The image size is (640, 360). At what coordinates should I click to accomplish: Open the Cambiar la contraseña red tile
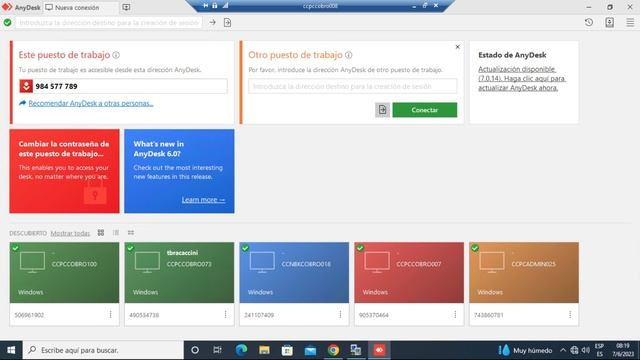pos(64,171)
